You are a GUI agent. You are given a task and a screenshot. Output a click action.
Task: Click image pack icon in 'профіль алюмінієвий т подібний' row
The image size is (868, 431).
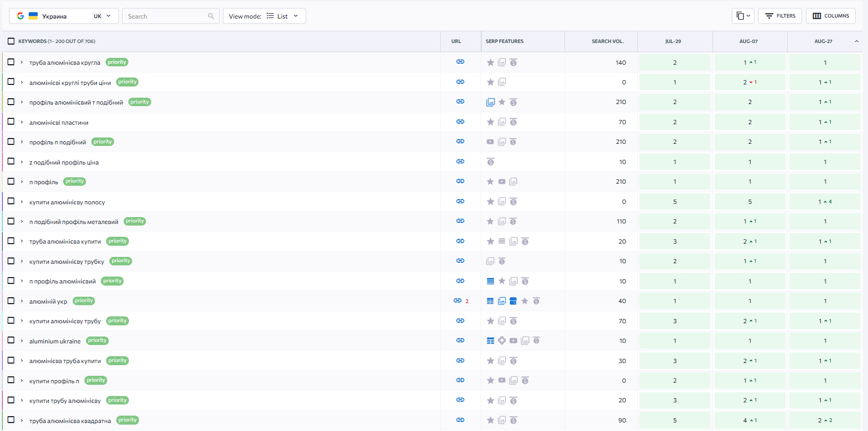click(490, 102)
